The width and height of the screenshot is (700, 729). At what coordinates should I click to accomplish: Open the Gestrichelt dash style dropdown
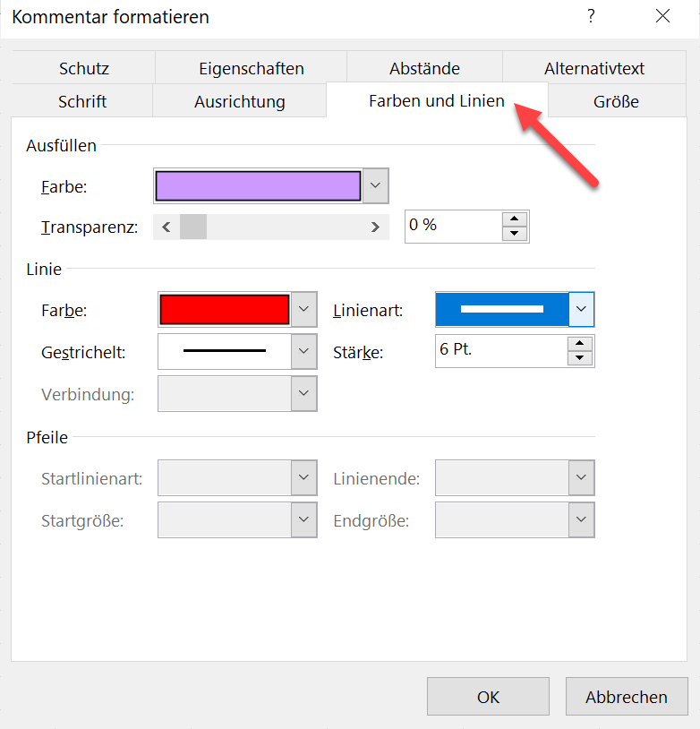[x=304, y=351]
